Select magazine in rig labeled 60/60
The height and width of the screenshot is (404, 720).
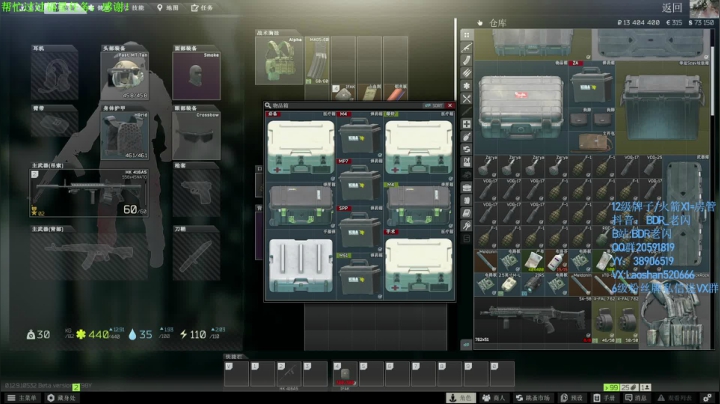coord(317,60)
